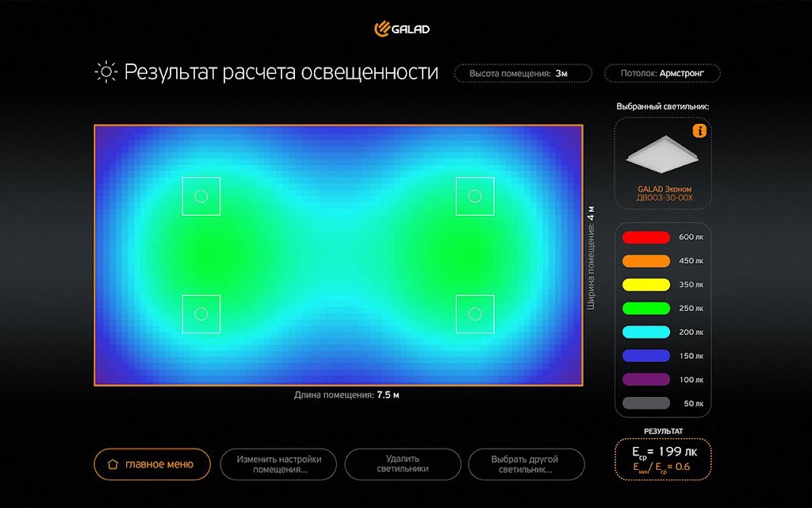
Task: Open the главное меню button
Action: click(x=152, y=464)
